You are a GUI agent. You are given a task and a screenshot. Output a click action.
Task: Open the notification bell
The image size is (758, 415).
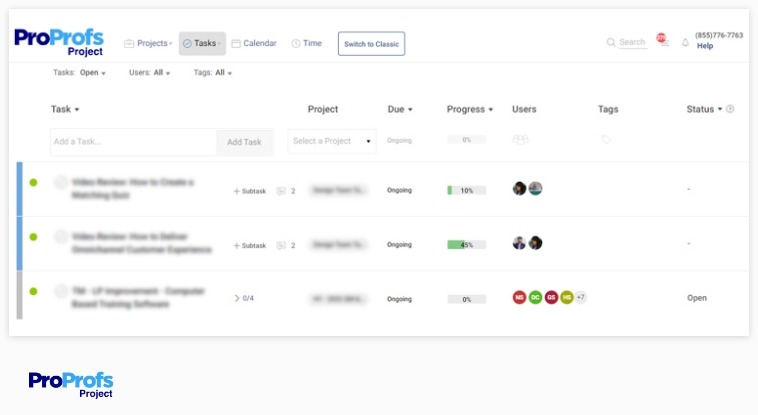685,43
